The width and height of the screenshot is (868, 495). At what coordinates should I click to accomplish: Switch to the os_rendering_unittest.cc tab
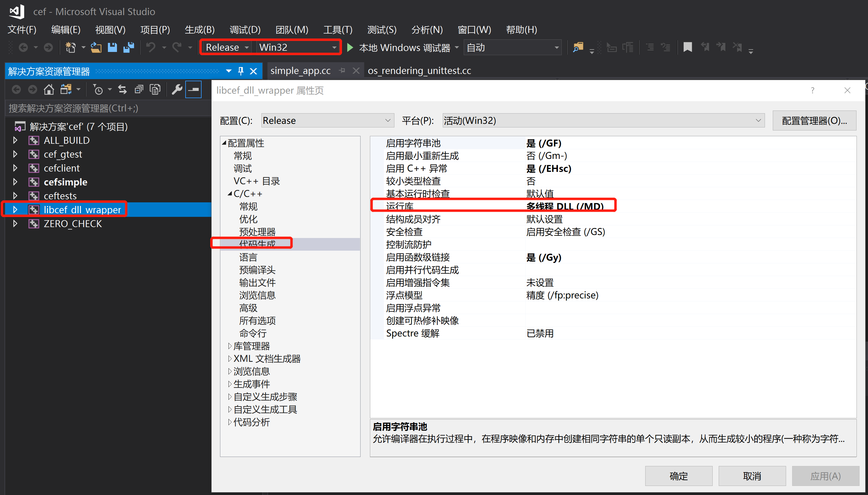(419, 71)
